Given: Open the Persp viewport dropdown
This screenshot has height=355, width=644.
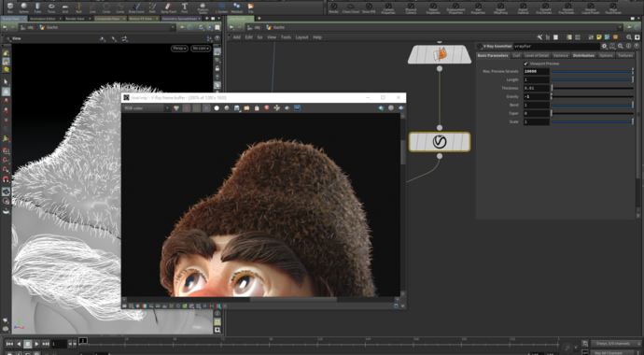Looking at the screenshot, I should coord(179,48).
